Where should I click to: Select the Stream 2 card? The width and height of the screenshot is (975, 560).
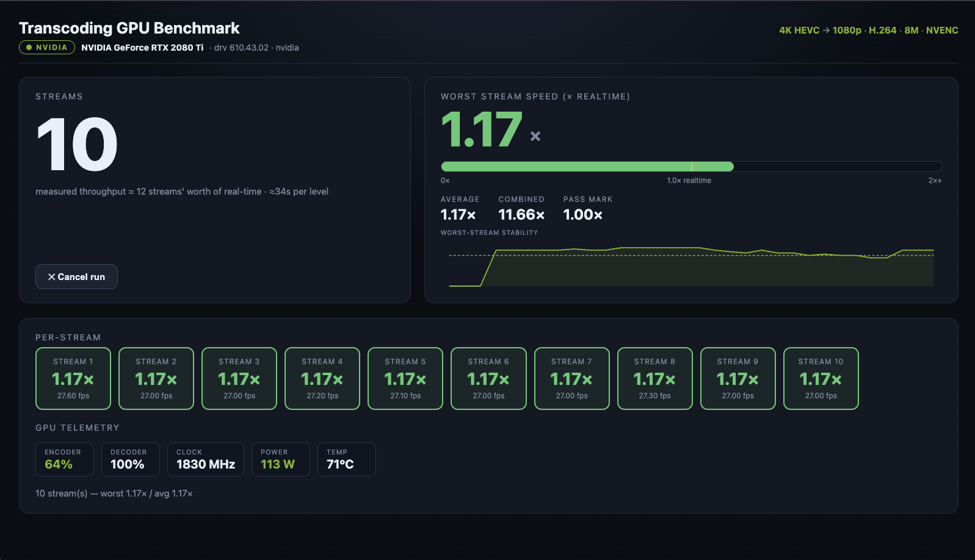(x=156, y=378)
